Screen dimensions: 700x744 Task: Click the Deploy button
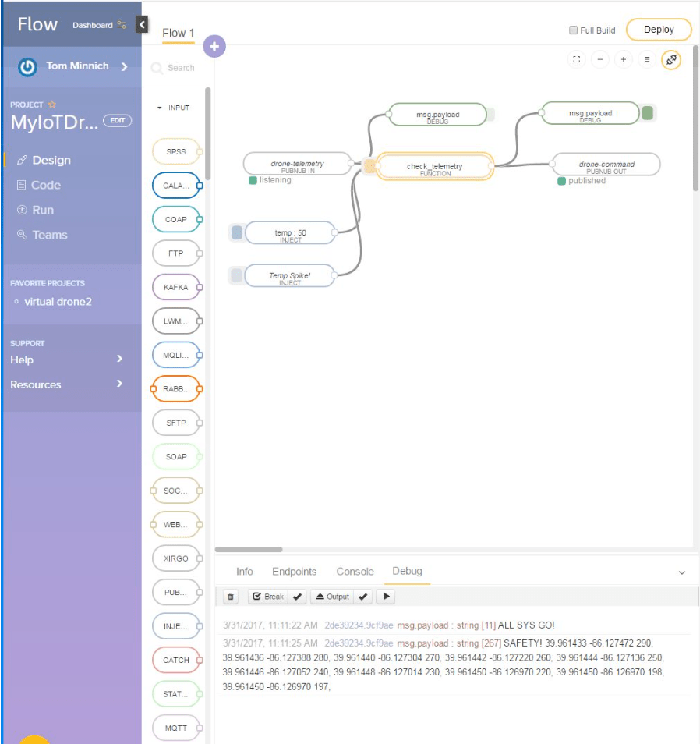pos(659,30)
